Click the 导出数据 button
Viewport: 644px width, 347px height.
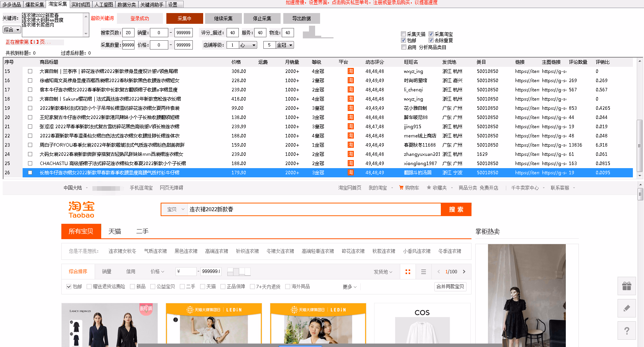pos(301,18)
